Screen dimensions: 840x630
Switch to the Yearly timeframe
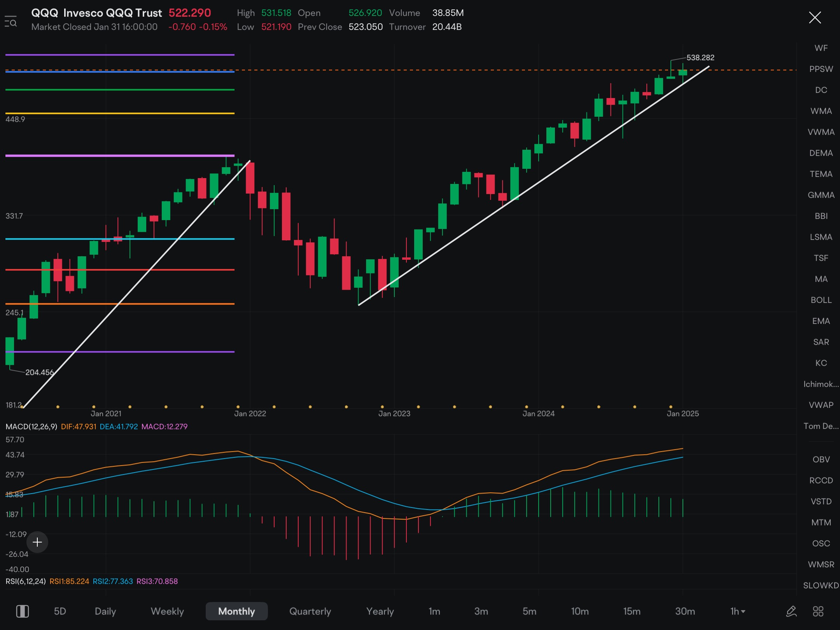pos(380,611)
